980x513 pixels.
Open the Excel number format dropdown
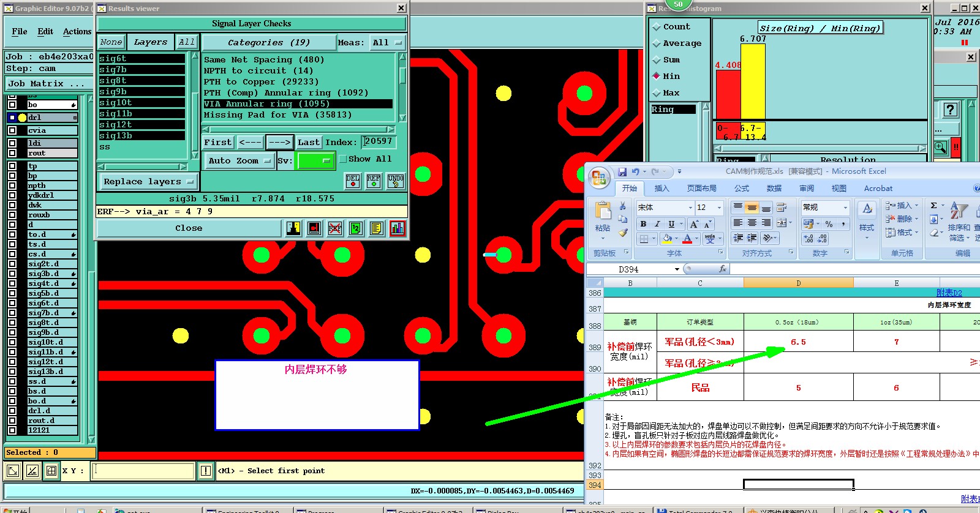coord(845,208)
